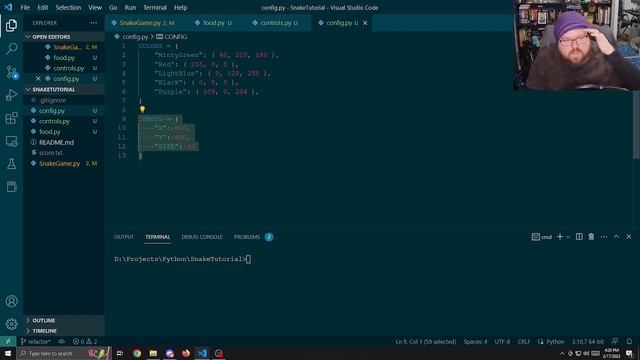Viewport: 640px width, 360px height.
Task: Close the terminal panel
Action: point(629,237)
